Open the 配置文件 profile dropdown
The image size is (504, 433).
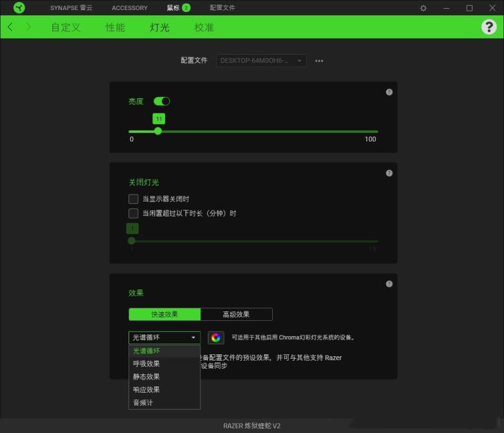coord(261,60)
